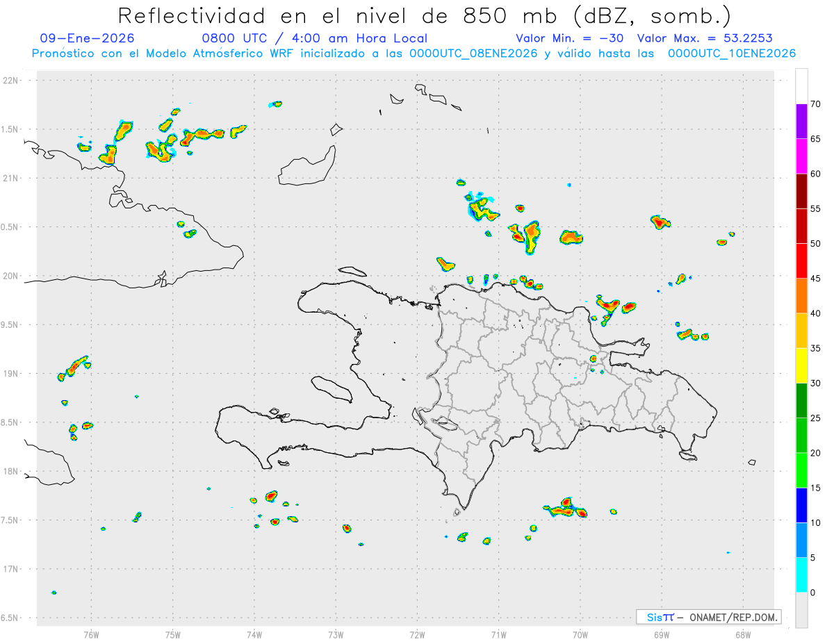Click the '50' colorbar tick label
The width and height of the screenshot is (834, 644).
coord(815,244)
